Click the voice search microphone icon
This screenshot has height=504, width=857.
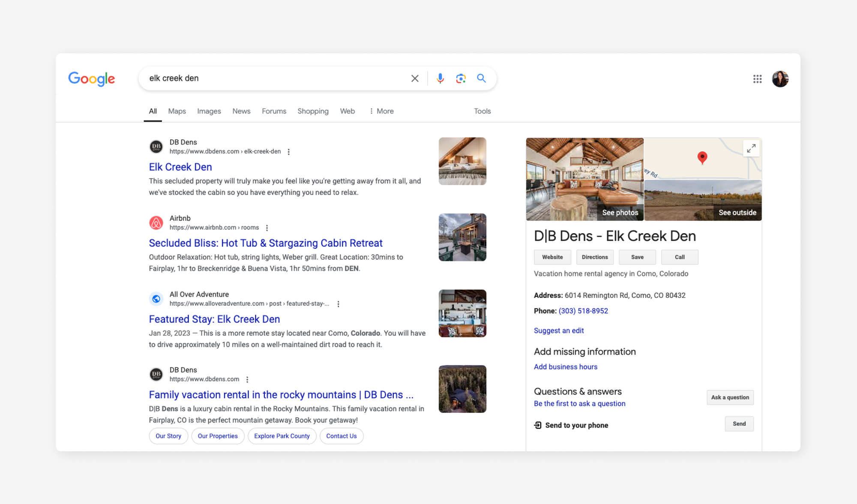click(440, 78)
